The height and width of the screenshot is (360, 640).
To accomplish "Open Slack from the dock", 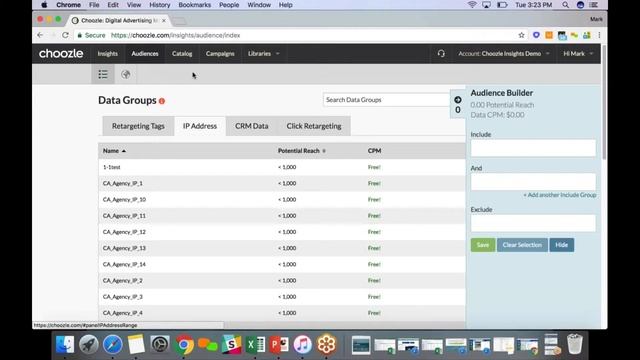I will [231, 344].
